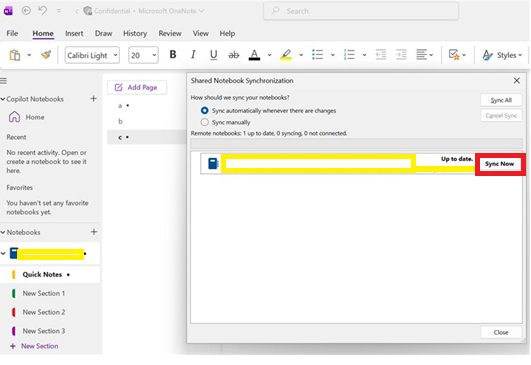Collapse the notebook's section list chevron
This screenshot has width=531, height=365.
3,253
